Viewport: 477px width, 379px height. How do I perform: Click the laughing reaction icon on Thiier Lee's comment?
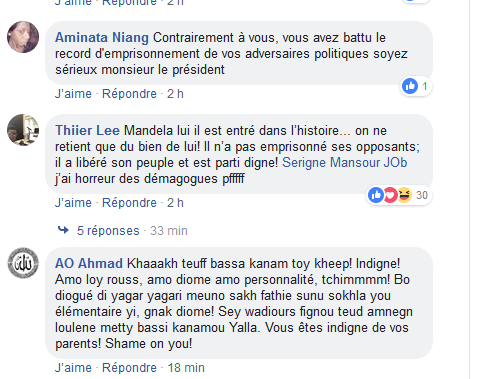pos(404,195)
